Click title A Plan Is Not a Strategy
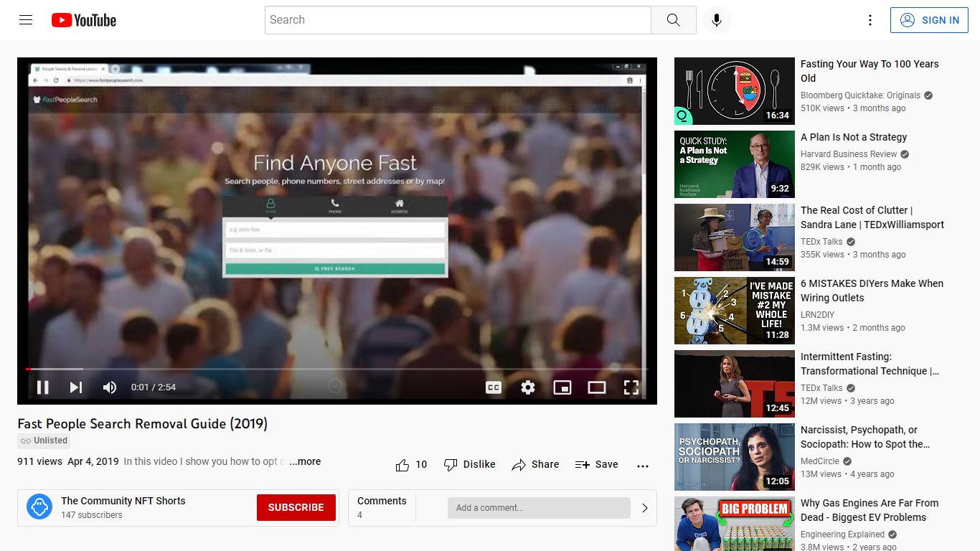980x551 pixels. click(854, 137)
